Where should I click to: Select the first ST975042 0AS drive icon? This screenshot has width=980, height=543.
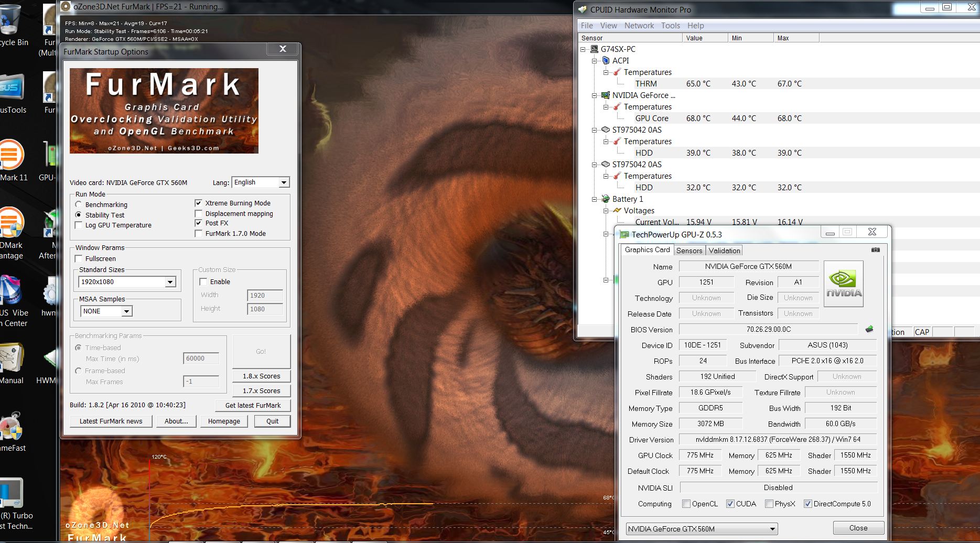[x=606, y=130]
